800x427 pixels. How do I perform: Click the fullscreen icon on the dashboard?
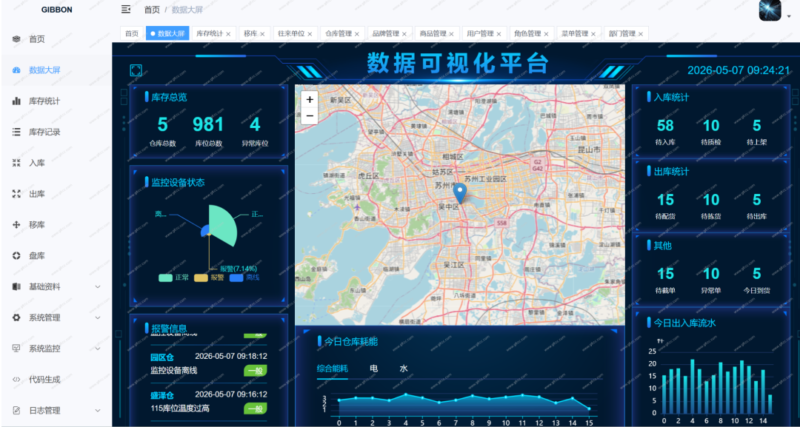[136, 70]
